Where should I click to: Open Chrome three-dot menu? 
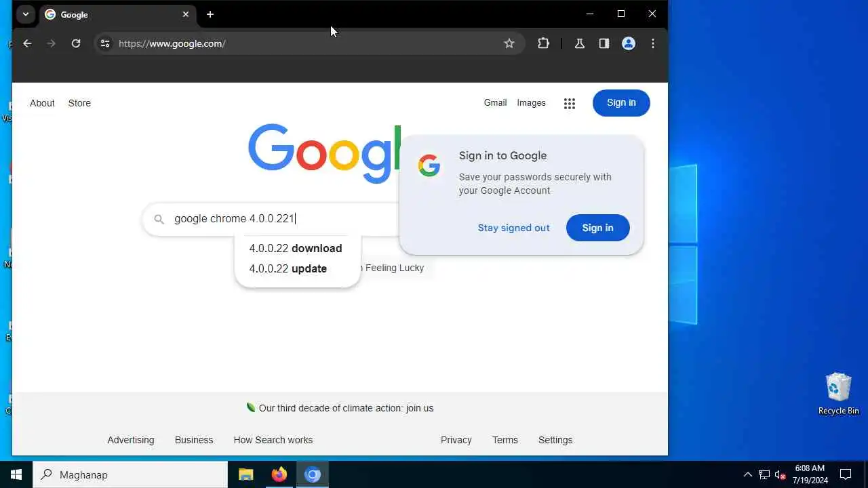tap(653, 43)
